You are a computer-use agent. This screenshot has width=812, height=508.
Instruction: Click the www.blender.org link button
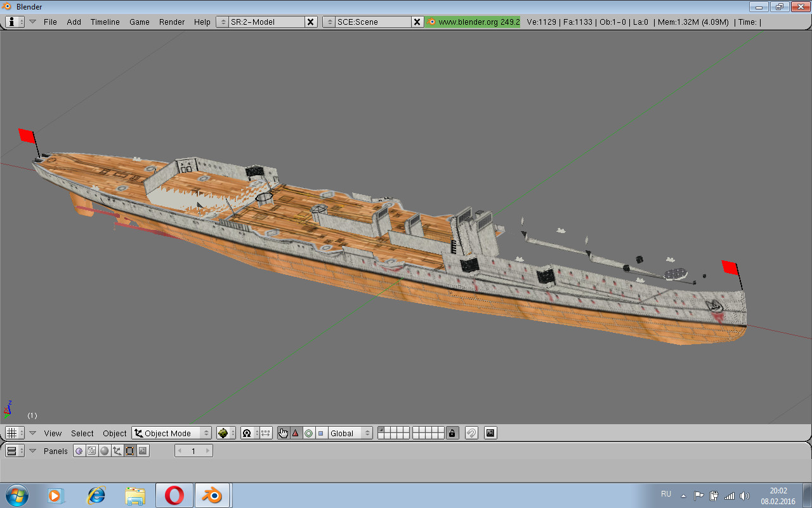(x=473, y=22)
